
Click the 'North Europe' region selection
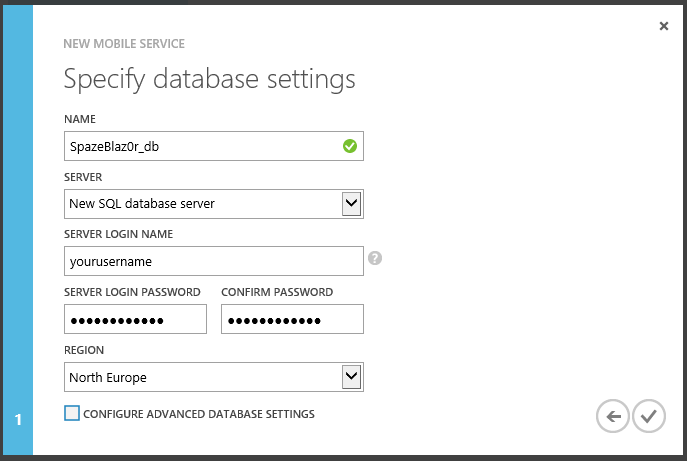coord(200,377)
